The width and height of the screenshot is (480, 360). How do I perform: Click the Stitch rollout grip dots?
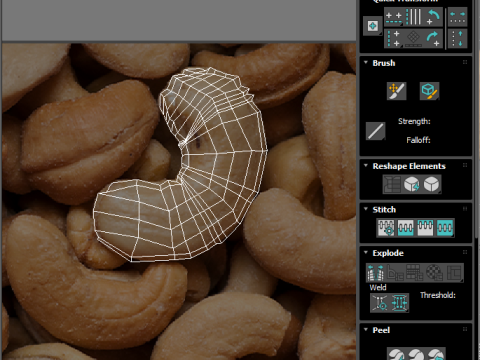465,209
